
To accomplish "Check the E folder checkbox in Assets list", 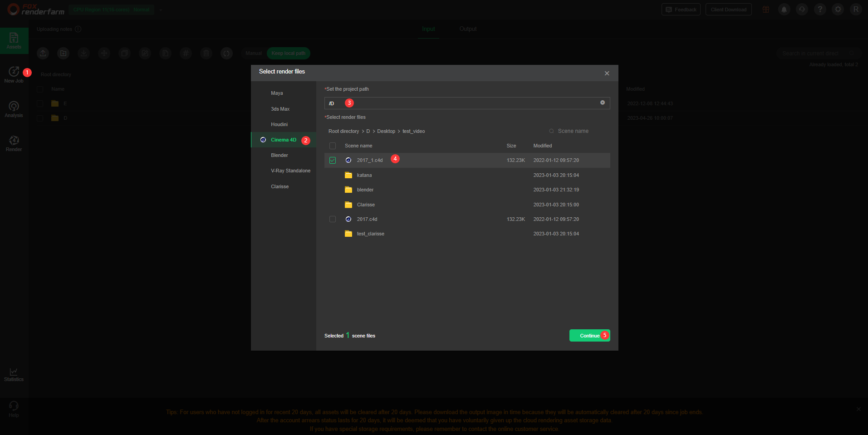I will point(40,103).
